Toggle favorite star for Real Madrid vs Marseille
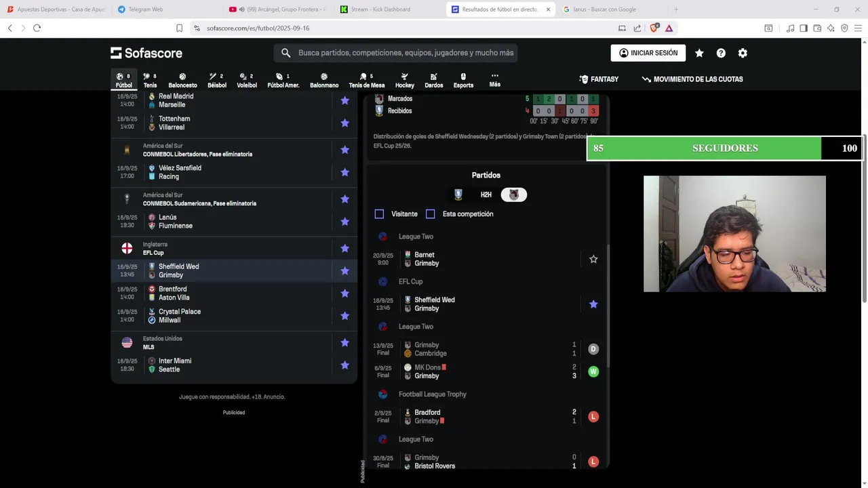 point(344,100)
